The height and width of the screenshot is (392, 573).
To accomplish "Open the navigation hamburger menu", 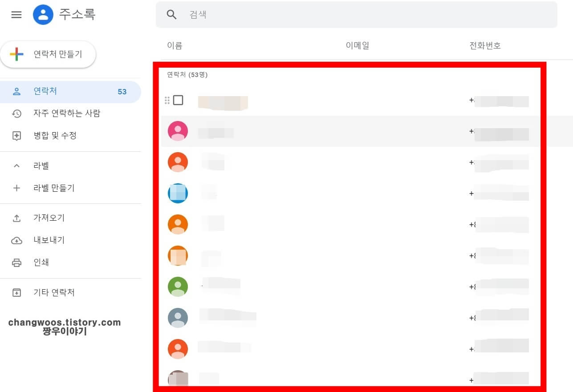I will tap(16, 14).
